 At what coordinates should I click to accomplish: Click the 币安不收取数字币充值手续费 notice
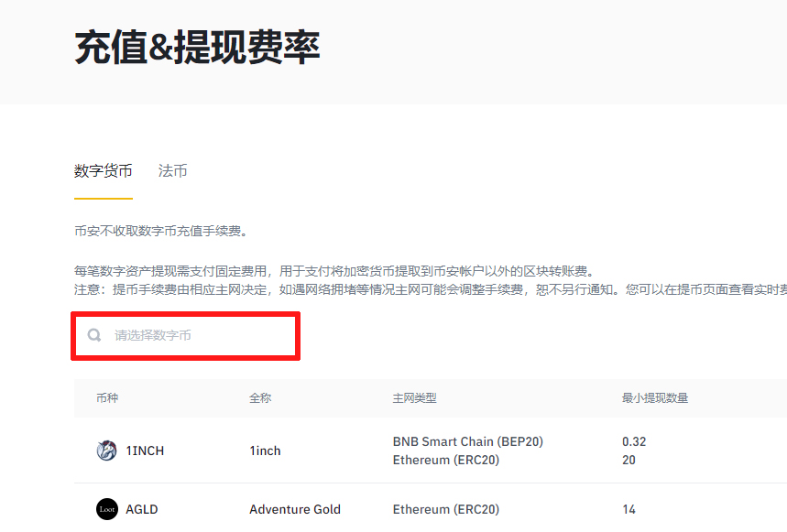point(160,231)
